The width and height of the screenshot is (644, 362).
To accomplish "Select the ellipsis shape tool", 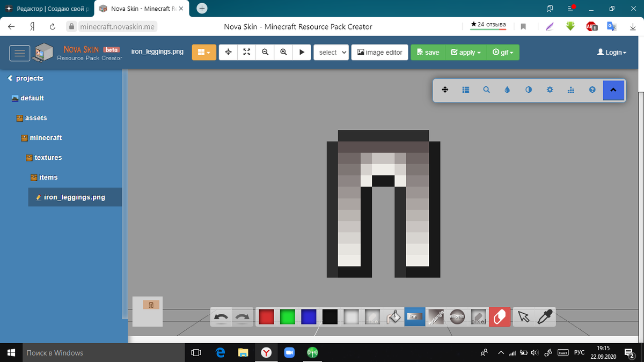I will [x=457, y=317].
